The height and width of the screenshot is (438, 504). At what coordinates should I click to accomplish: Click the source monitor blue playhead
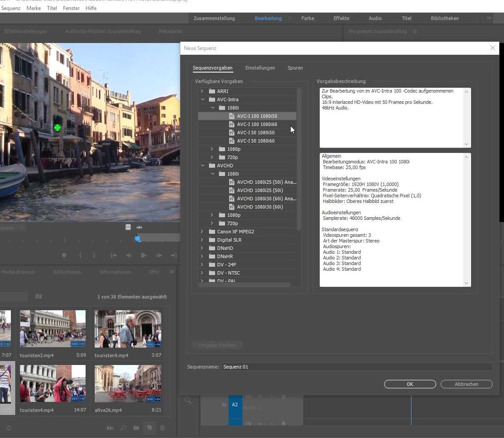tap(138, 239)
